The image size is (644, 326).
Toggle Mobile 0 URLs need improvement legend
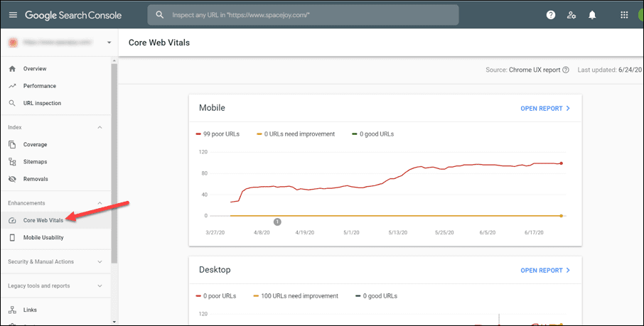(x=296, y=134)
